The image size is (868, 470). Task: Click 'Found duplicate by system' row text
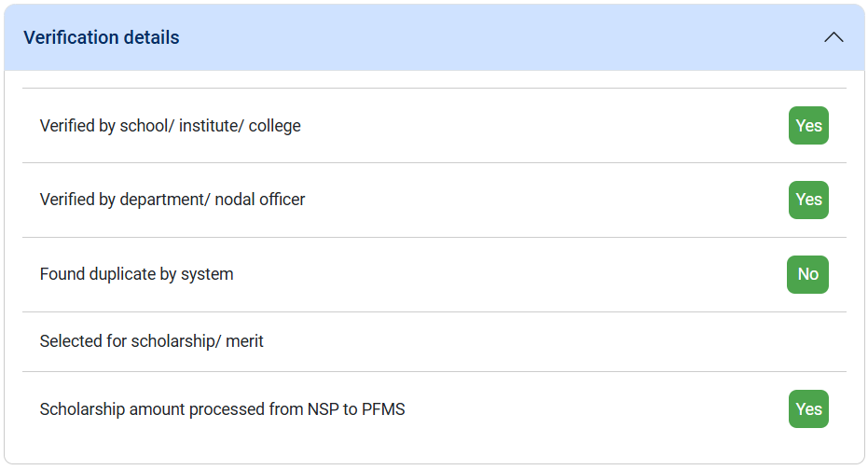tap(136, 274)
